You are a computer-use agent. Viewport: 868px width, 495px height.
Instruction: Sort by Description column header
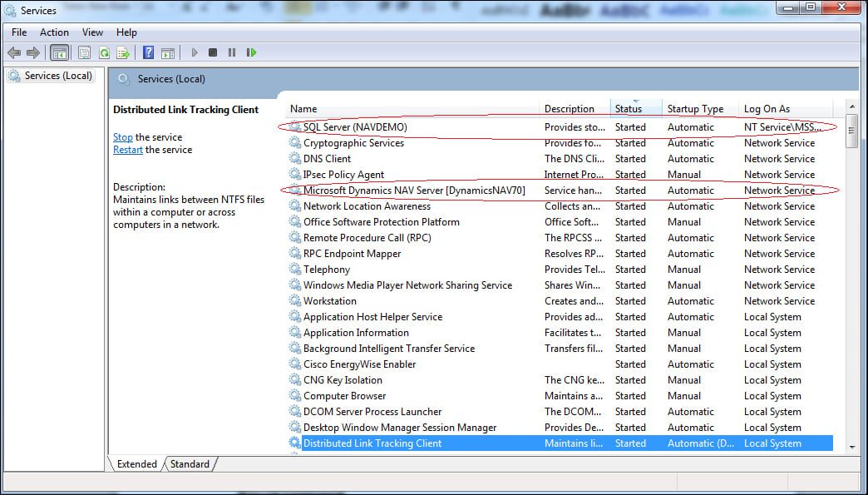coord(575,109)
